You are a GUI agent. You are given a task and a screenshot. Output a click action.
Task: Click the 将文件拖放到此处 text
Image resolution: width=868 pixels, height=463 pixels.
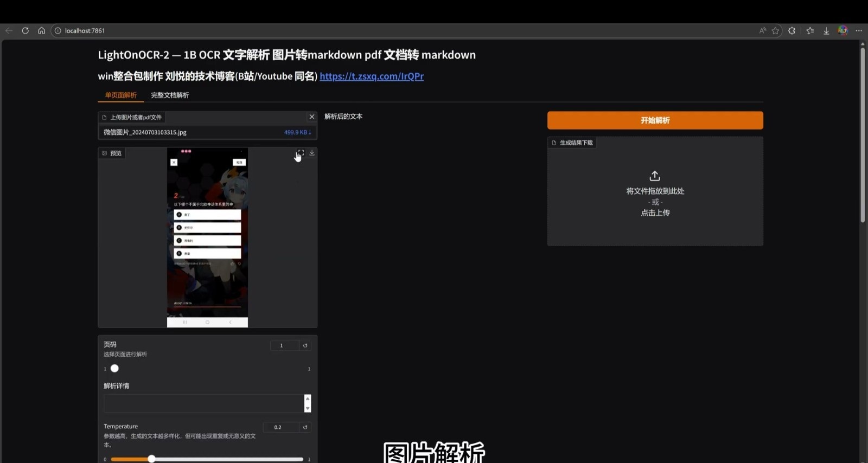[655, 191]
